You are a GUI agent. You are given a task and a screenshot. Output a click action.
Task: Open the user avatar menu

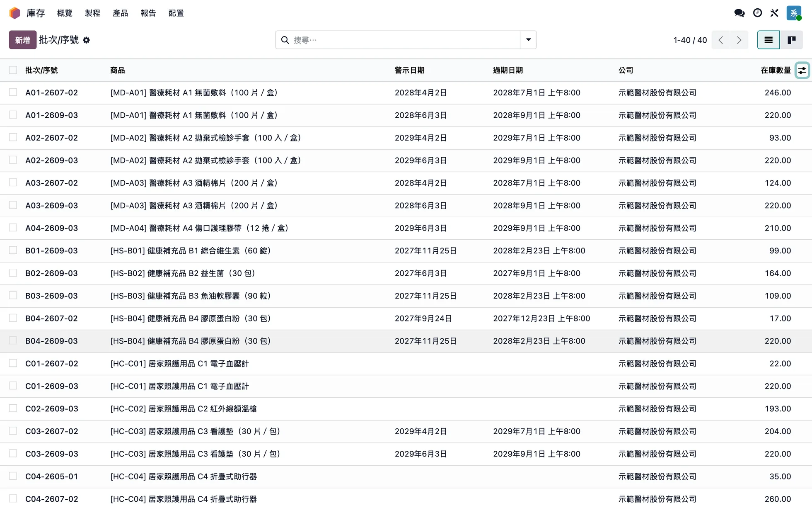(794, 13)
